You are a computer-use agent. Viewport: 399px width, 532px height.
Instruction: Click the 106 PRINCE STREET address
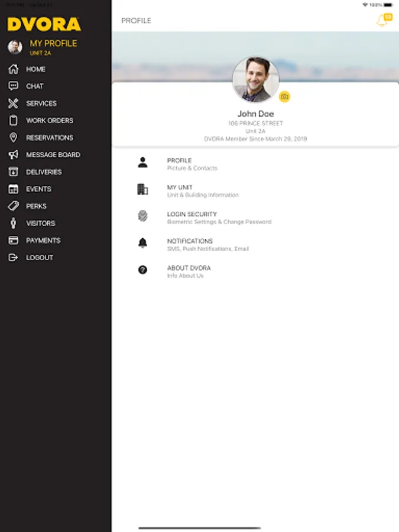pos(255,123)
